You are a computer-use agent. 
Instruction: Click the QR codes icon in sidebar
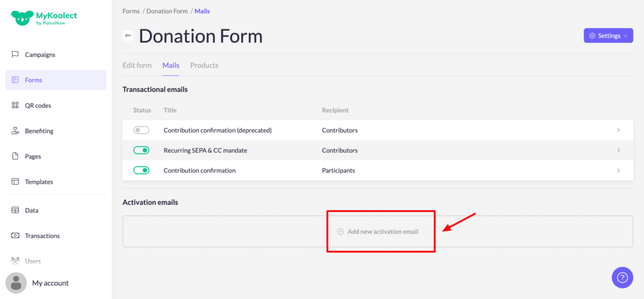(x=15, y=106)
